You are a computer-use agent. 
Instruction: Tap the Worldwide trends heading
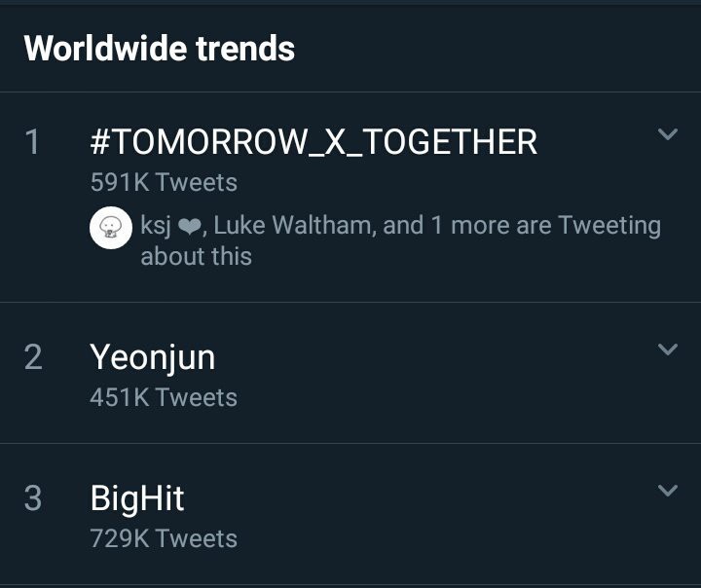click(x=160, y=49)
